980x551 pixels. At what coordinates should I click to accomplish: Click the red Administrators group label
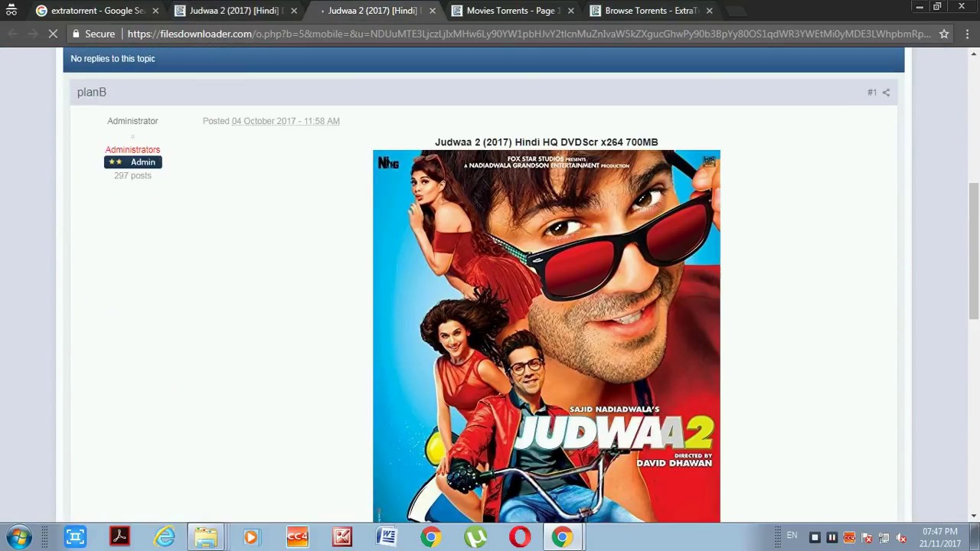coord(132,150)
